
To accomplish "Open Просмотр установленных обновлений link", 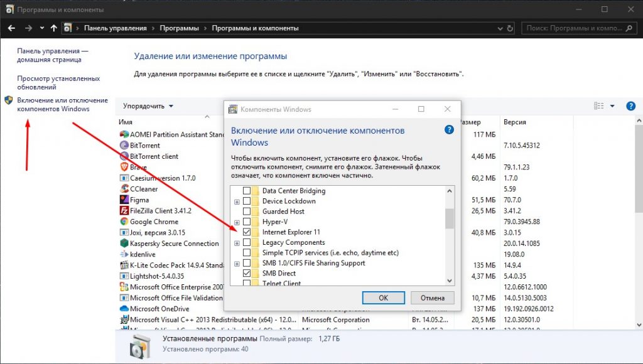I will pos(58,82).
